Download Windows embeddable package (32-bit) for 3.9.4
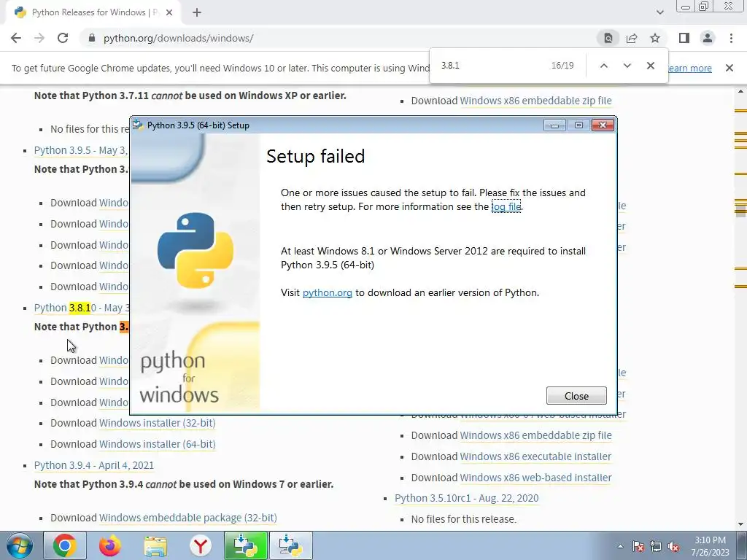 point(188,518)
